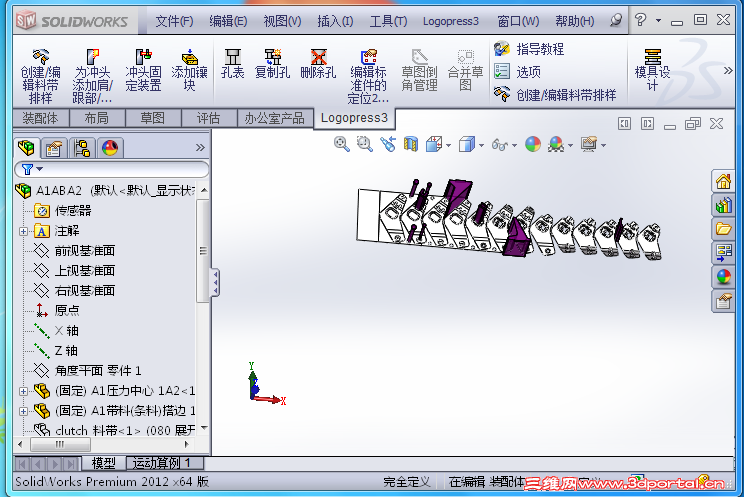Click the help question mark icon
This screenshot has width=744, height=497.
641,20
